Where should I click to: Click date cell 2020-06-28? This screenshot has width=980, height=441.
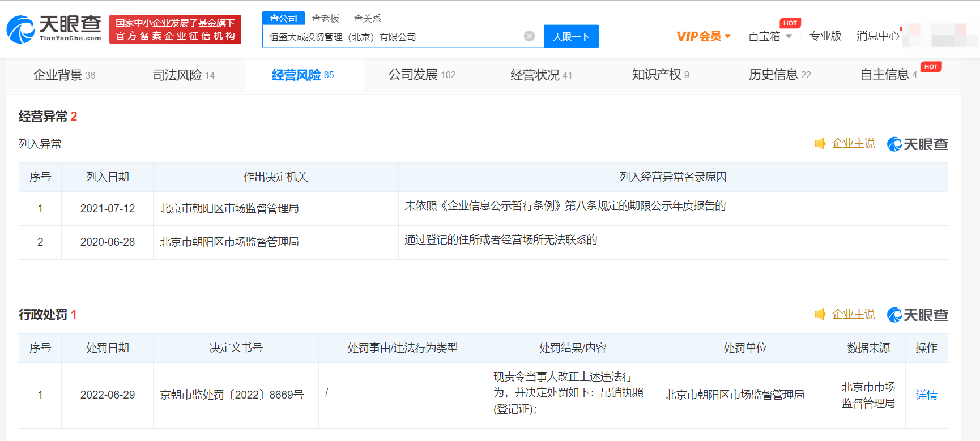click(108, 242)
